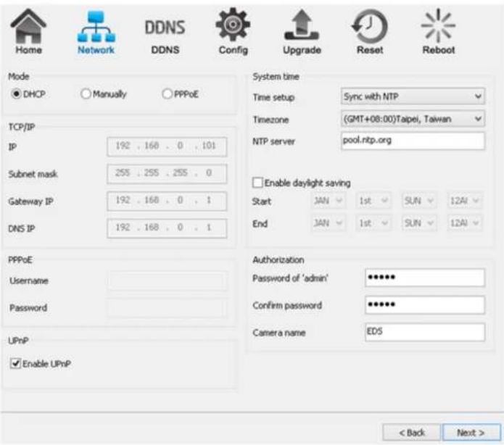Click the Next button
Viewport: 504px width, 445px height.
(471, 433)
